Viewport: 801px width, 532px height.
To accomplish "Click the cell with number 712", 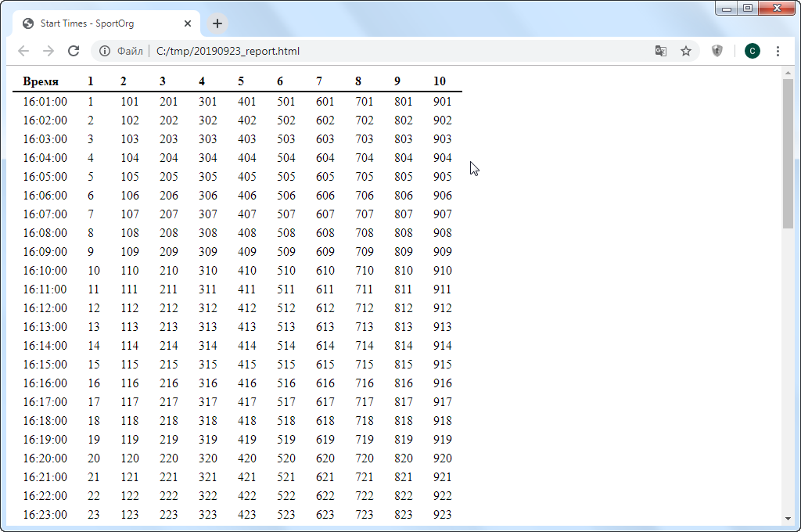I will coord(365,308).
